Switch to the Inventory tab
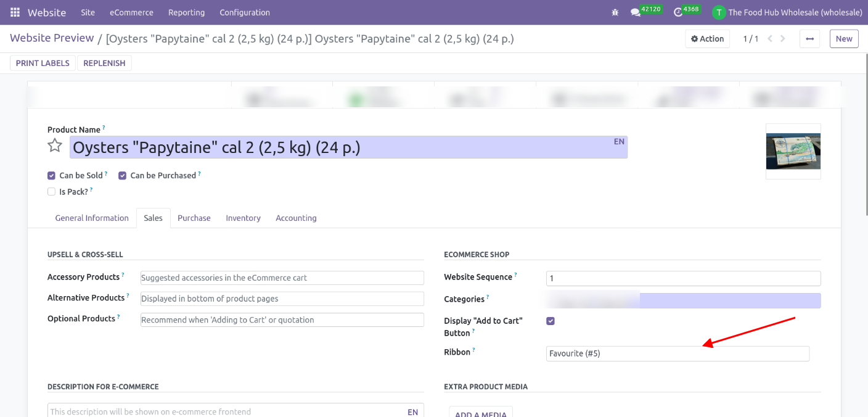 pyautogui.click(x=243, y=218)
